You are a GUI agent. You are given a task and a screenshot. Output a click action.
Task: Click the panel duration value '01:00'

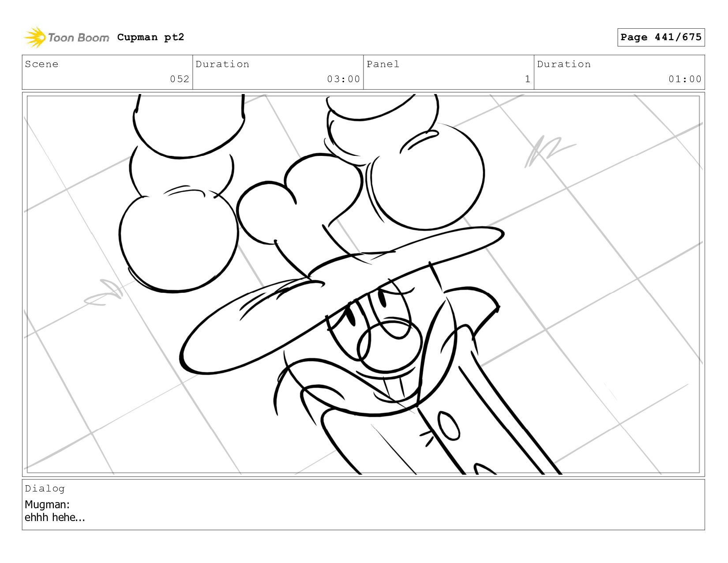click(685, 79)
